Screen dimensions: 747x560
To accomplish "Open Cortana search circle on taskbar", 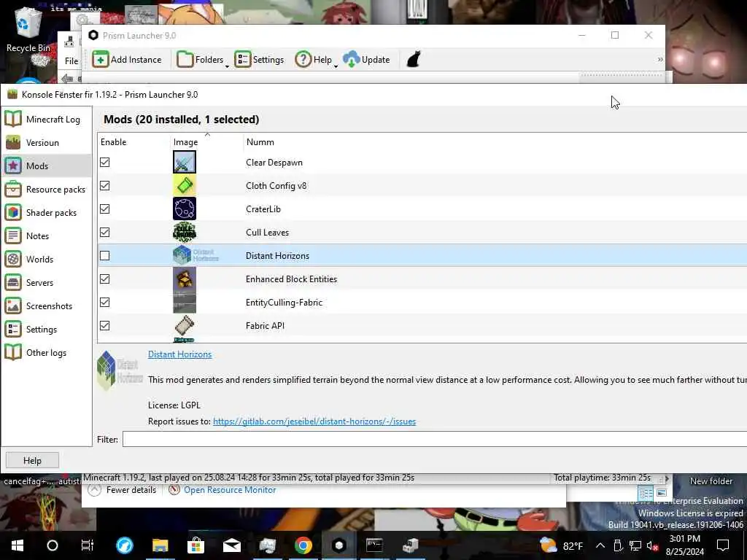I will 53,545.
